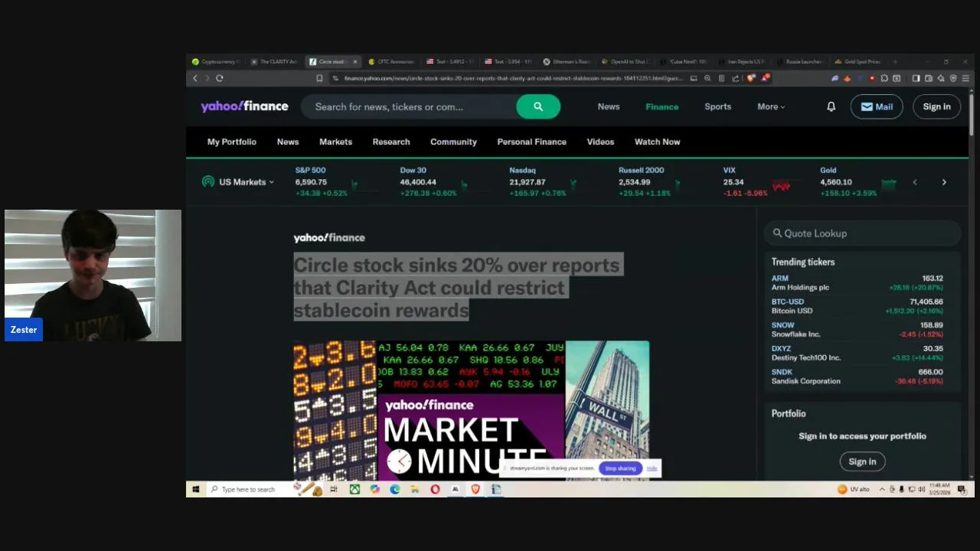Switch to the CLARITY Act browser tab

point(274,61)
